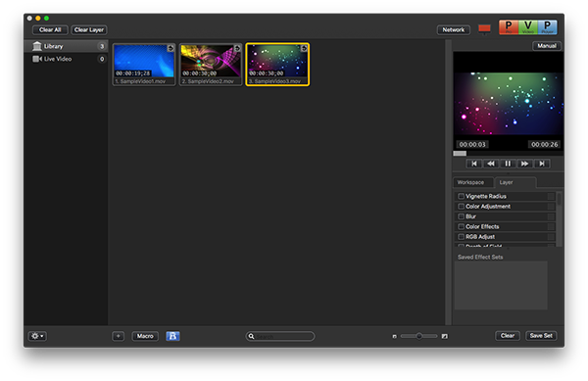The image size is (588, 381).
Task: Click the red display indicator near Network
Action: coord(484,28)
